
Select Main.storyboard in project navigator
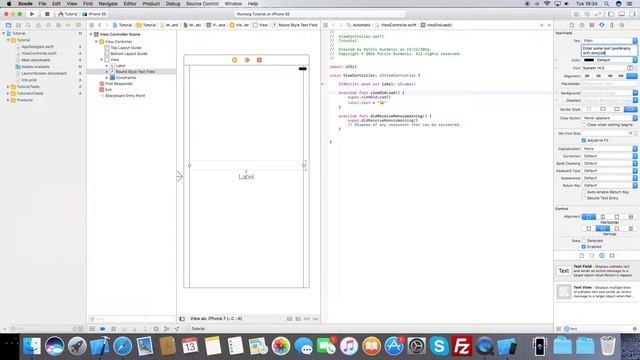coord(36,60)
